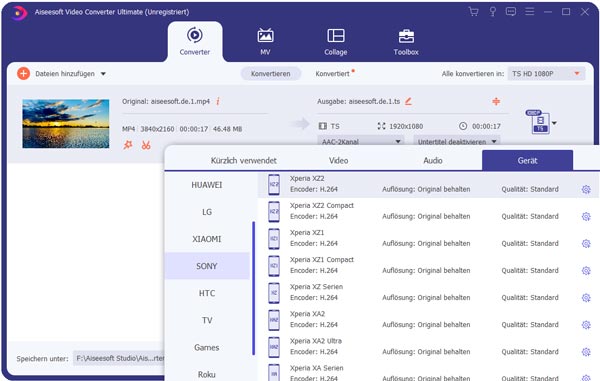Click the plus icon to add files
600x381 pixels.
pos(23,73)
